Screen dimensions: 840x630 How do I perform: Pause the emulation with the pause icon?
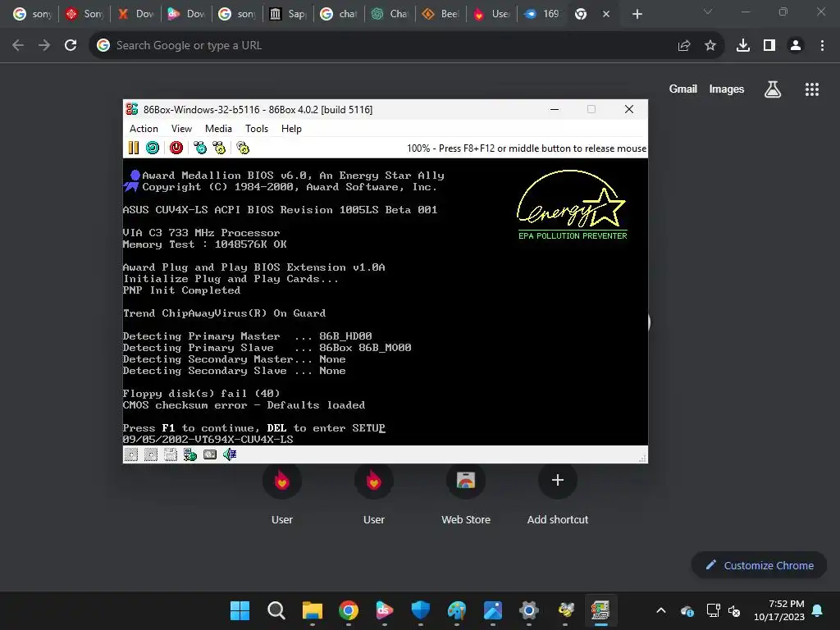(134, 148)
